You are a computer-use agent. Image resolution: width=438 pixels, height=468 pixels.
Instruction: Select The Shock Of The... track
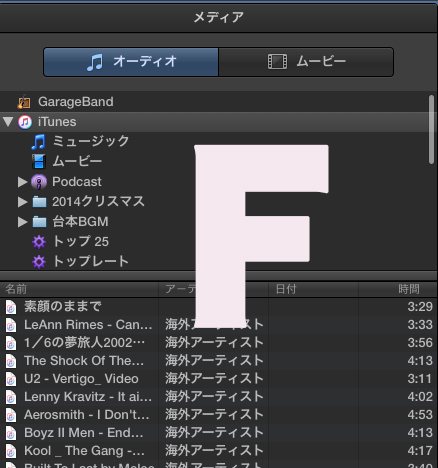click(x=84, y=361)
